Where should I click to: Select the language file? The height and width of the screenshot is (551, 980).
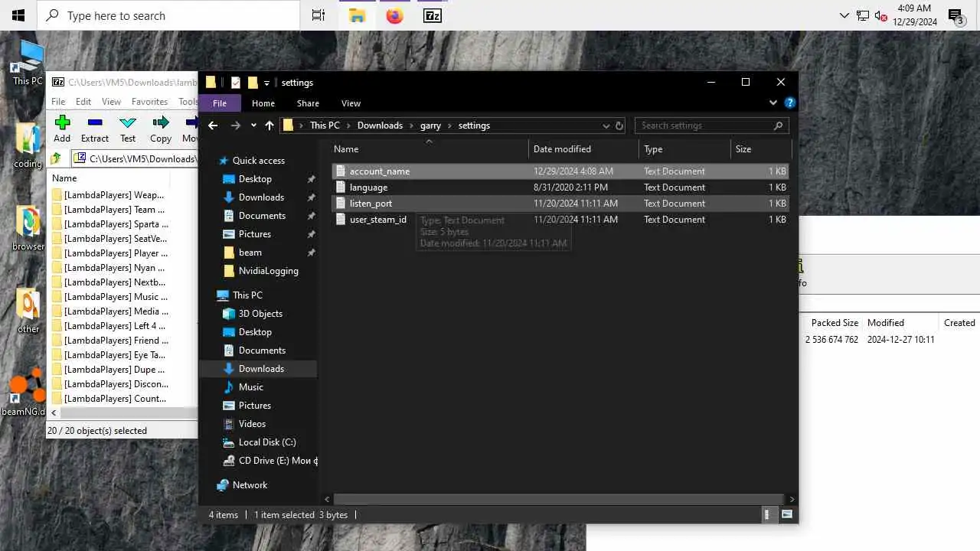click(x=560, y=187)
